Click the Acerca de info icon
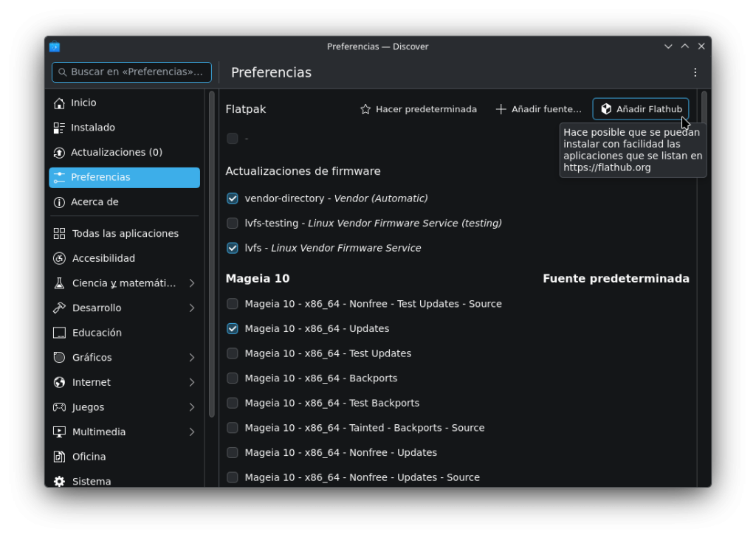This screenshot has height=540, width=756. pos(59,202)
